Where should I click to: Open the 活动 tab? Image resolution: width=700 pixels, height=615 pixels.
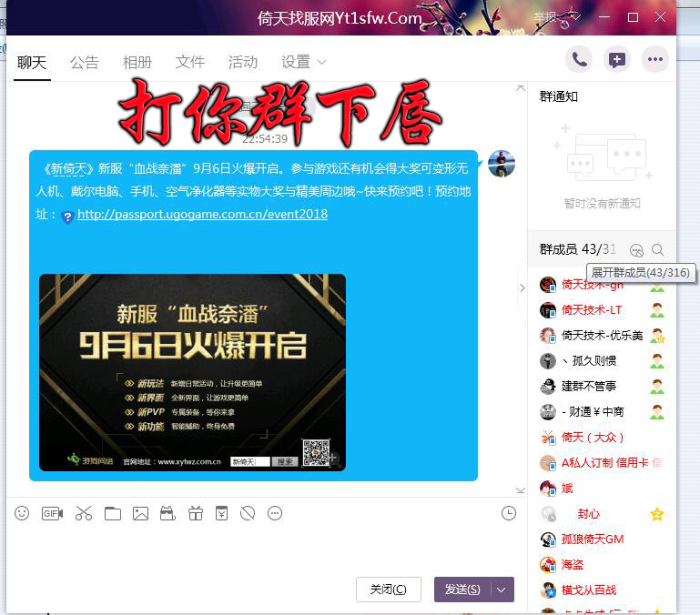[242, 62]
